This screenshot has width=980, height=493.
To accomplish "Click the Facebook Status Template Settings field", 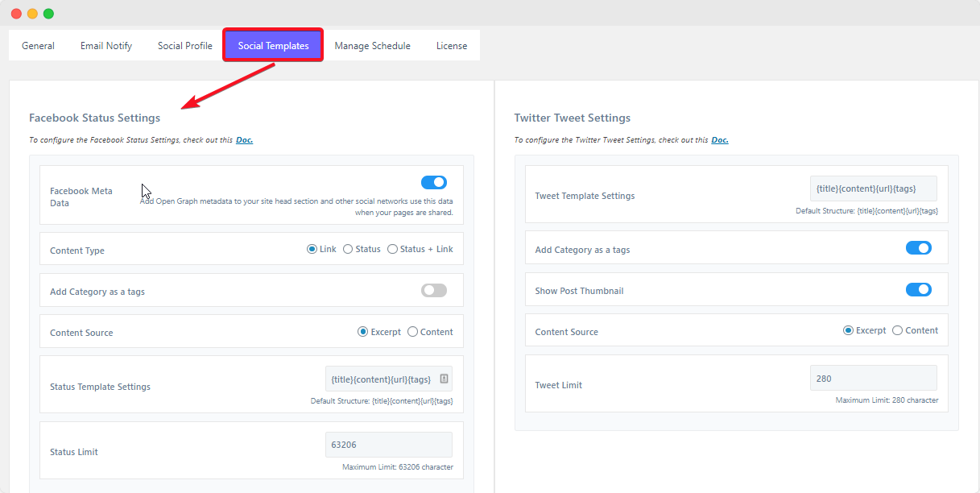I will pyautogui.click(x=389, y=379).
